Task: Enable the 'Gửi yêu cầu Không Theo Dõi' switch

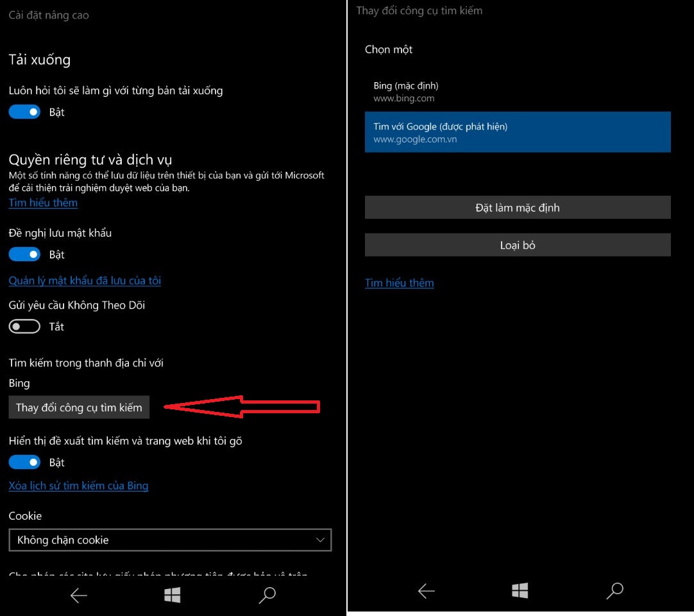Action: pos(24,327)
